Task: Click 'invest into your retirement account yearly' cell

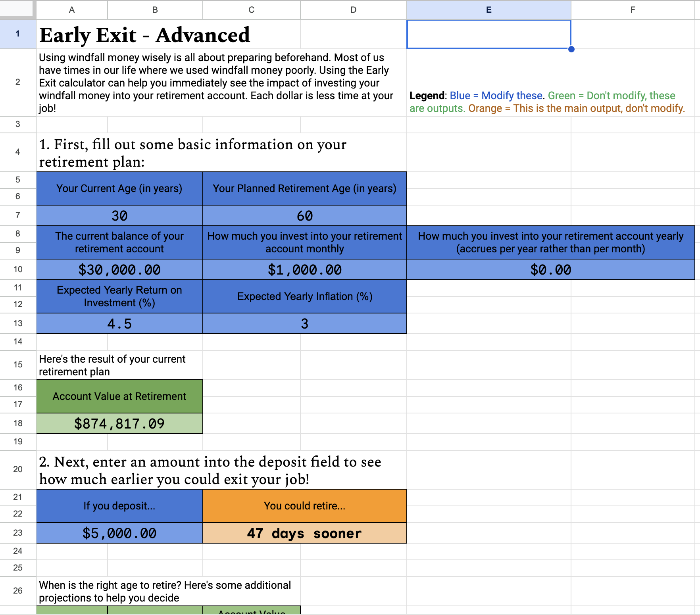Action: pos(551,242)
